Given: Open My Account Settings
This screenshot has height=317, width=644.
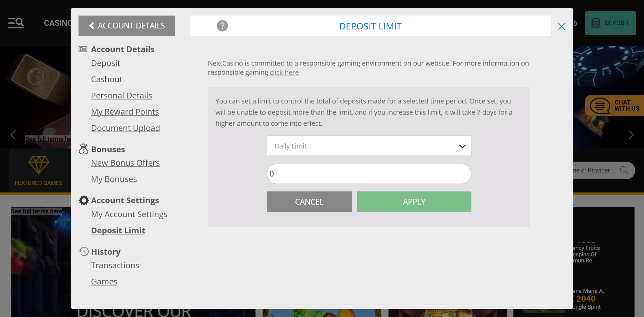Looking at the screenshot, I should 129,214.
